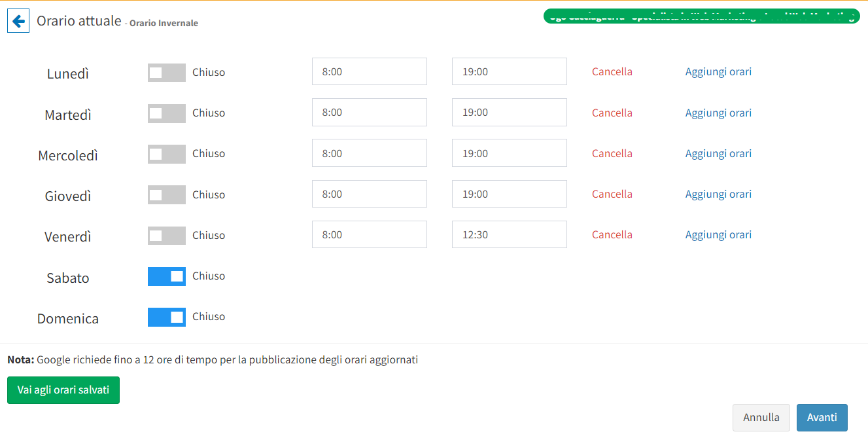Click Lunedì opening time field
Image resolution: width=868 pixels, height=438 pixels.
click(369, 71)
